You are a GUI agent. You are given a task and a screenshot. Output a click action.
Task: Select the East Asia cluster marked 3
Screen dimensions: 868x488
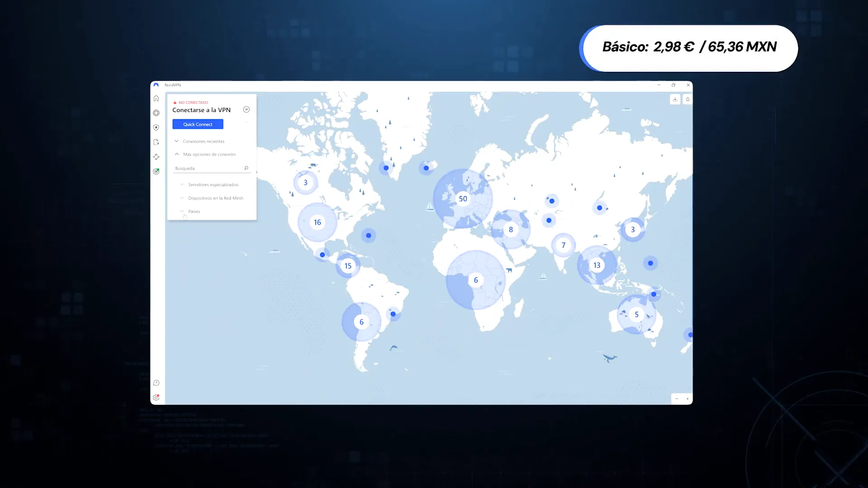633,230
